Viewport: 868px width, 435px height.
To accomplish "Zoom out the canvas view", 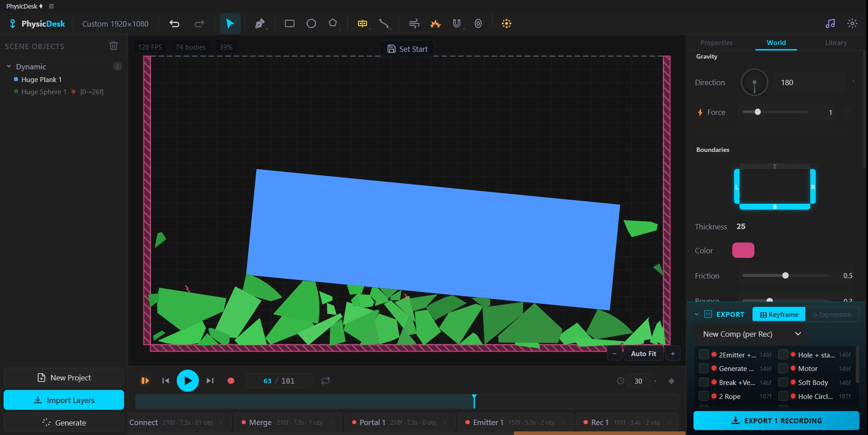I will [x=614, y=354].
